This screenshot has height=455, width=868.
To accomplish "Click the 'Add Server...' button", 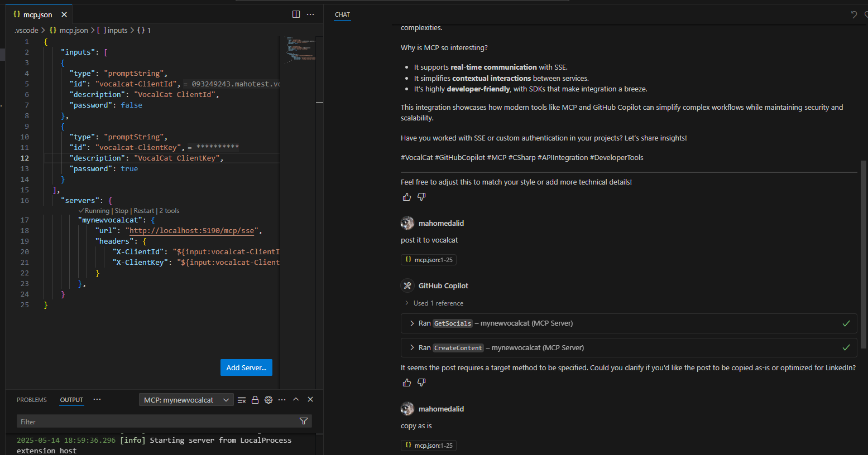I will (x=246, y=367).
